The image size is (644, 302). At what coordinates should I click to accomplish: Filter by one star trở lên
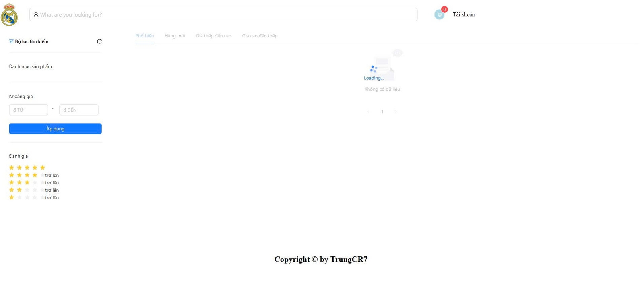tap(34, 197)
